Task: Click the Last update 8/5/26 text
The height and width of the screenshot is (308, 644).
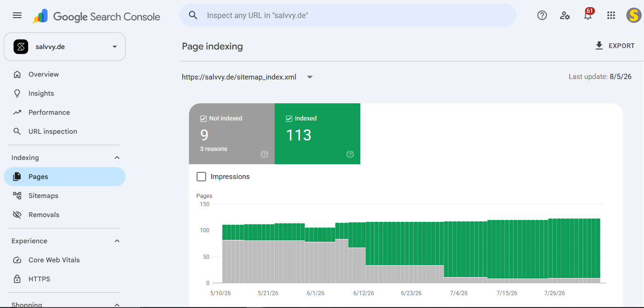Action: (x=600, y=77)
